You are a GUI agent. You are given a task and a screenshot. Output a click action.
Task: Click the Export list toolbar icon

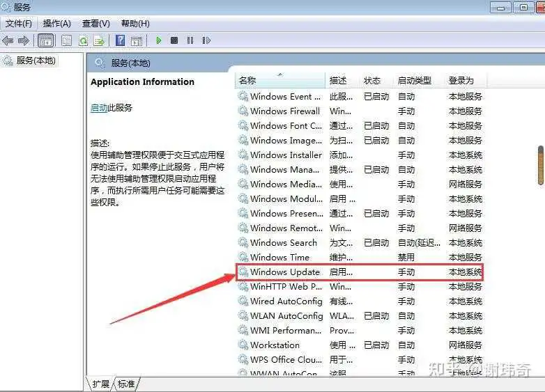click(x=99, y=41)
